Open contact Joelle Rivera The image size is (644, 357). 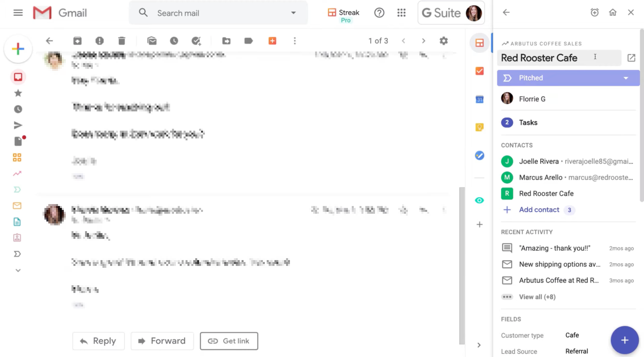[x=567, y=161]
